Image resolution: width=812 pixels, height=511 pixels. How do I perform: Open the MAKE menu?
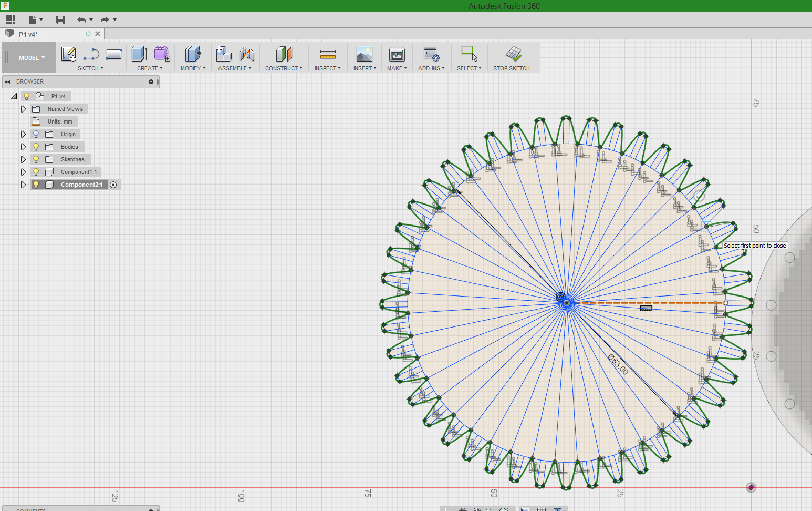click(x=397, y=68)
